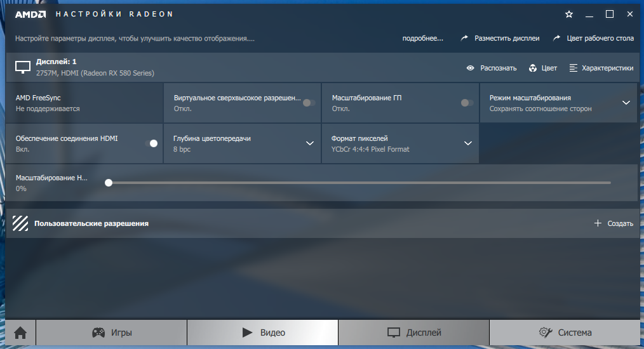Click the color wheel icon for Цвет
The height and width of the screenshot is (349, 644).
click(x=533, y=68)
